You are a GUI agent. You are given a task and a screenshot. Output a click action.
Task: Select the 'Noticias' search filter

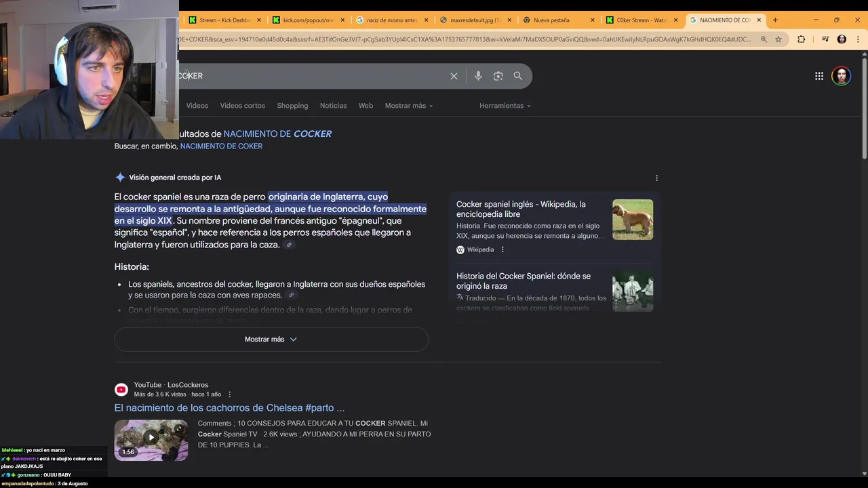pyautogui.click(x=333, y=106)
